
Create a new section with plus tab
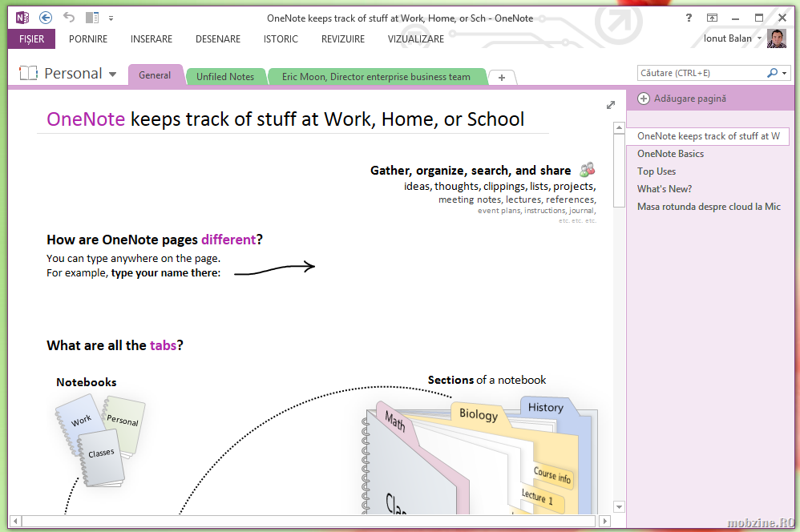502,78
